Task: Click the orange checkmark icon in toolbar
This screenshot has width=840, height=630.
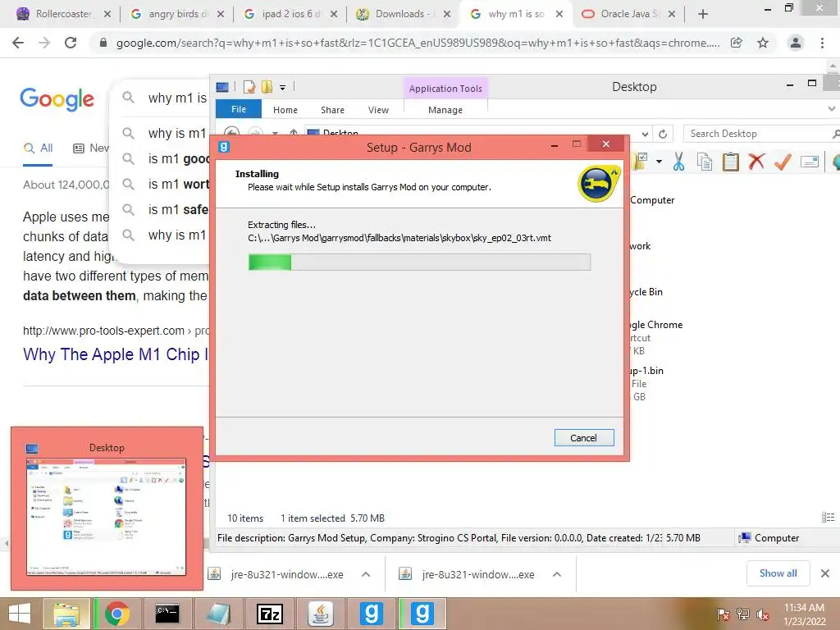Action: click(x=783, y=162)
